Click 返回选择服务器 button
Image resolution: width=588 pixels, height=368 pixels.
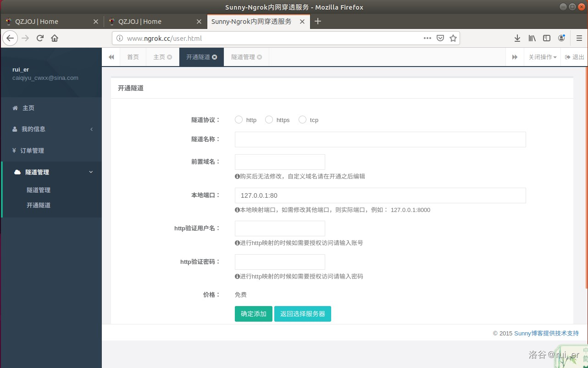click(302, 314)
